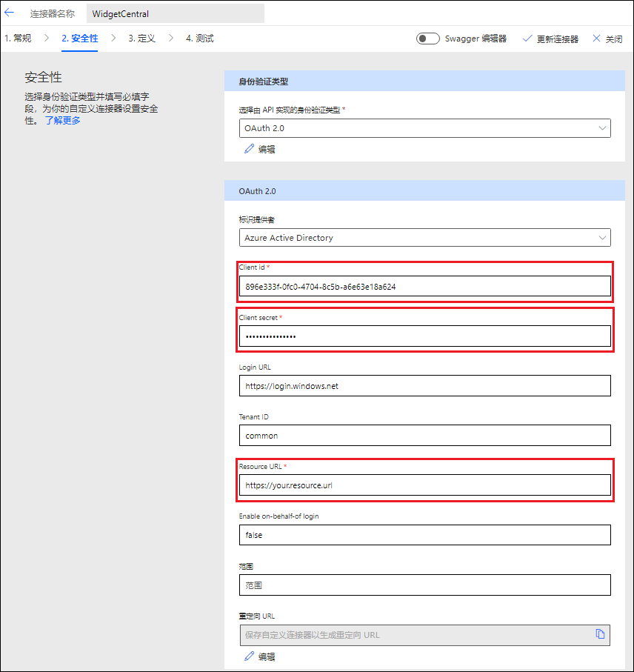Click the Login URL field

tap(424, 386)
